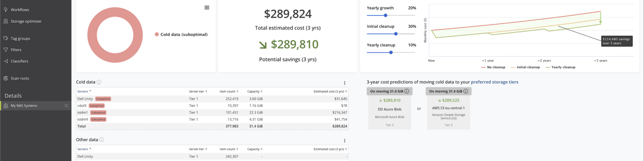644x161 pixels.
Task: Select the DD Azure Blob storage card
Action: coord(389,112)
